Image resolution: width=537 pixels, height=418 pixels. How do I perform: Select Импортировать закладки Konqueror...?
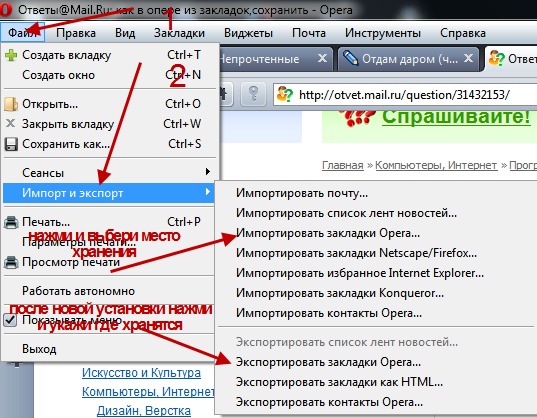click(375, 293)
